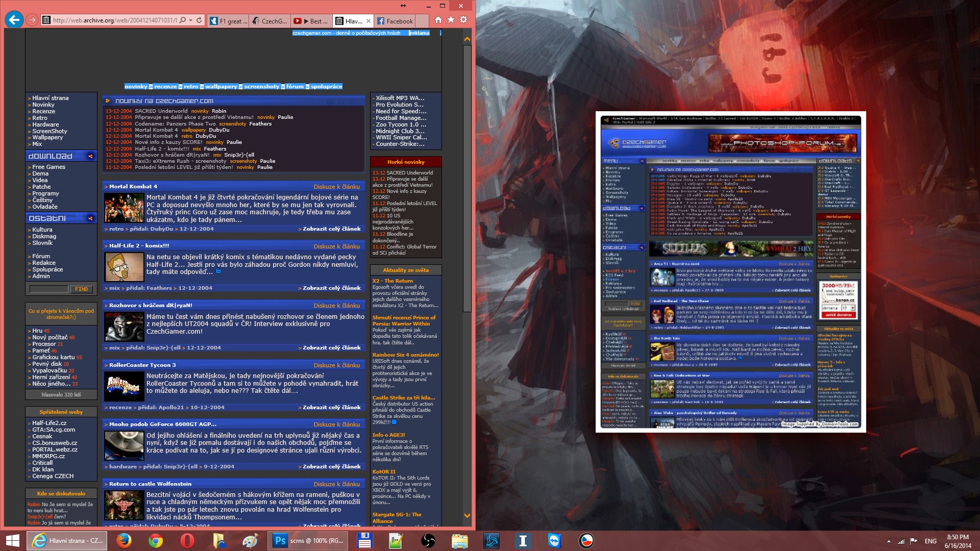Click the search magnifier in the address bar

pyautogui.click(x=183, y=20)
